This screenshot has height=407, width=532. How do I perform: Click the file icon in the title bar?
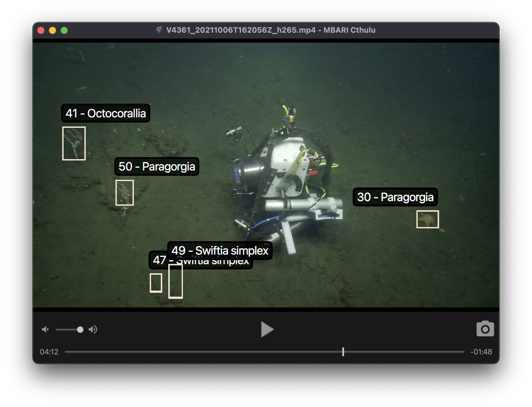[x=159, y=30]
